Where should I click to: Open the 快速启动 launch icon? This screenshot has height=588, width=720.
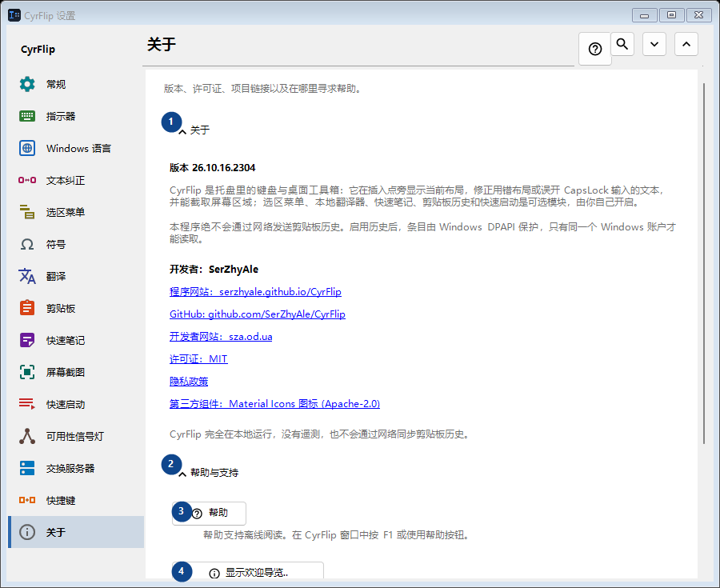pos(27,404)
